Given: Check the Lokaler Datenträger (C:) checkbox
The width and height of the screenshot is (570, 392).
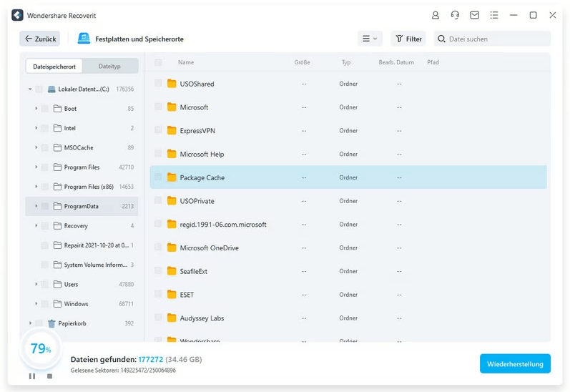Looking at the screenshot, I should (x=39, y=89).
